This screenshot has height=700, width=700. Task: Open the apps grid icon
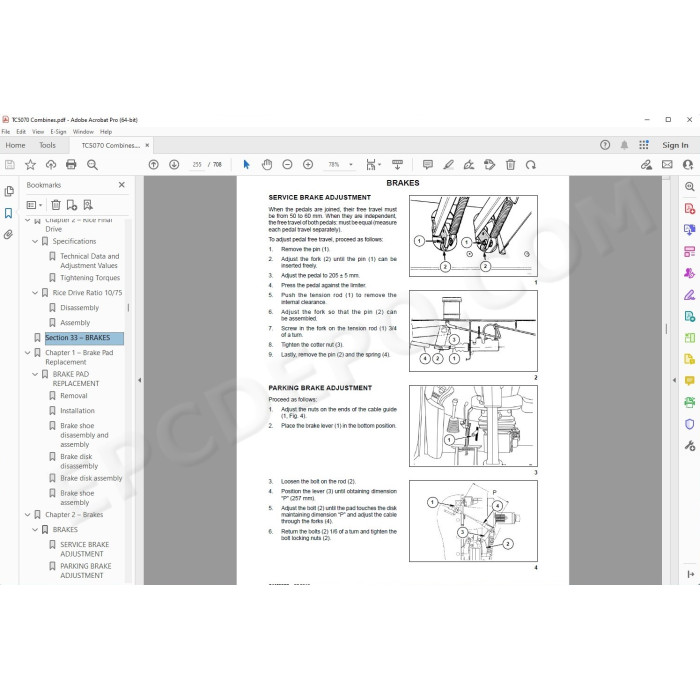point(644,145)
